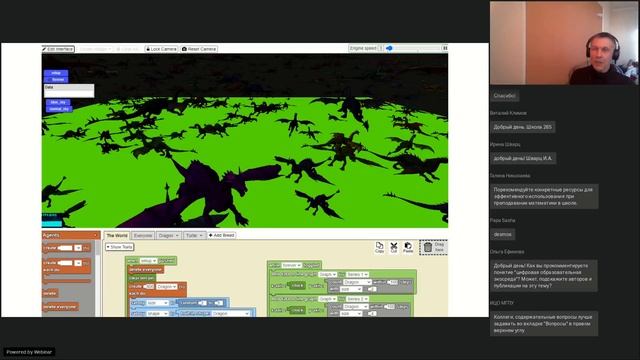The width and height of the screenshot is (640, 360).
Task: Select the Data box widget
Action: click(69, 91)
